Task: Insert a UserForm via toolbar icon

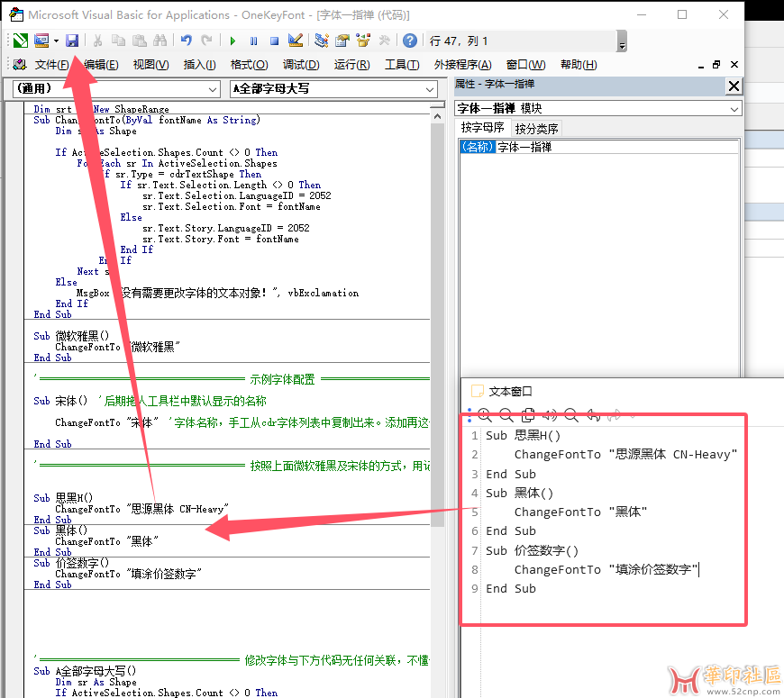Action: pyautogui.click(x=41, y=41)
